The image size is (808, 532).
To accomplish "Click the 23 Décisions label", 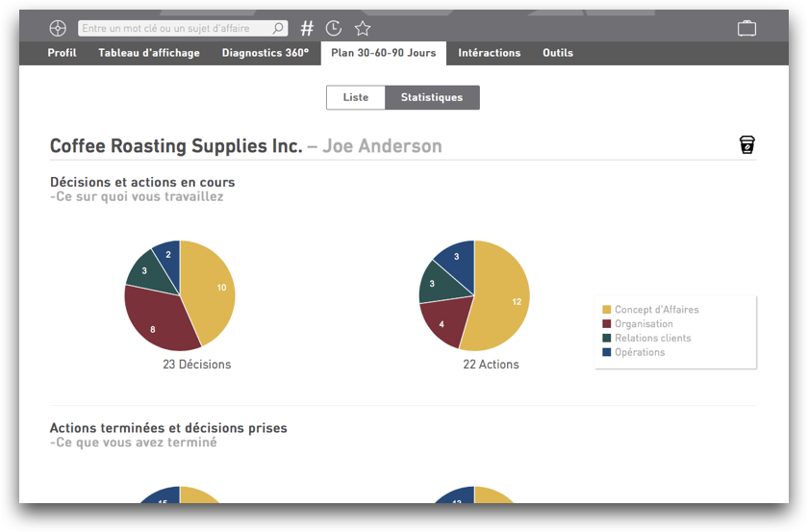I will coord(197,365).
